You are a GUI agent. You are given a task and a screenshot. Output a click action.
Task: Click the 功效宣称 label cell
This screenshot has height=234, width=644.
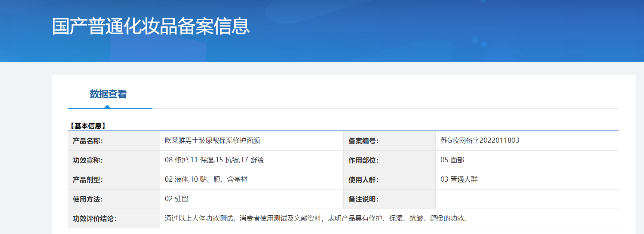[114, 160]
